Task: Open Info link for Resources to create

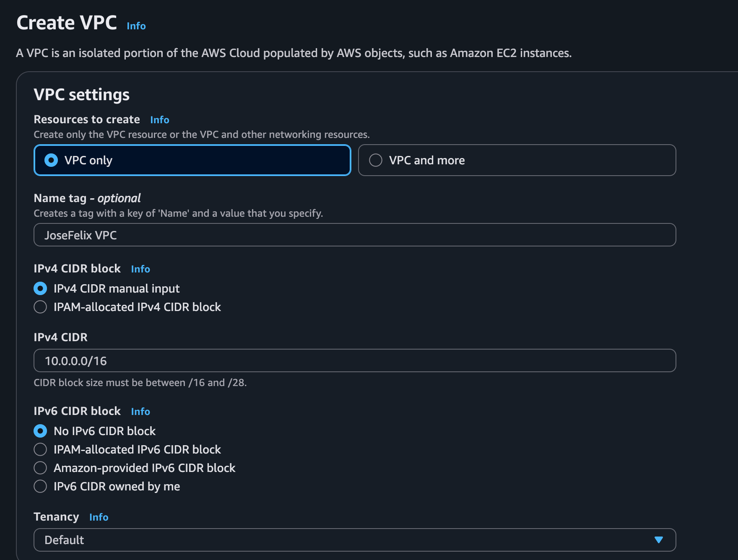Action: click(160, 120)
